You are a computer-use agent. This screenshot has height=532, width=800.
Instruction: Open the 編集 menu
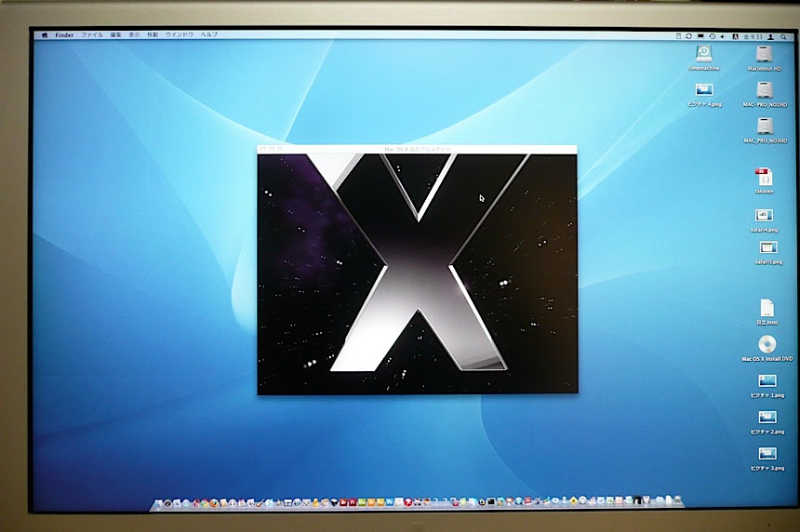(116, 35)
